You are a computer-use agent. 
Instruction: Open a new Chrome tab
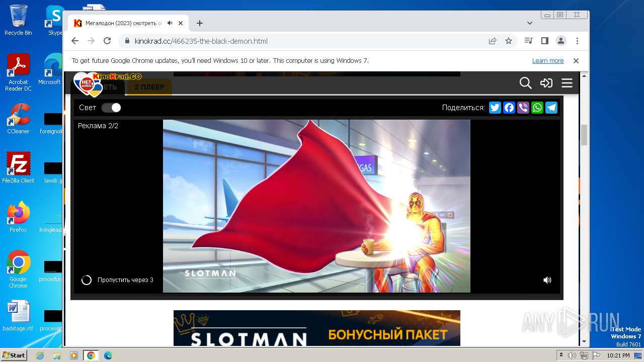coord(200,23)
